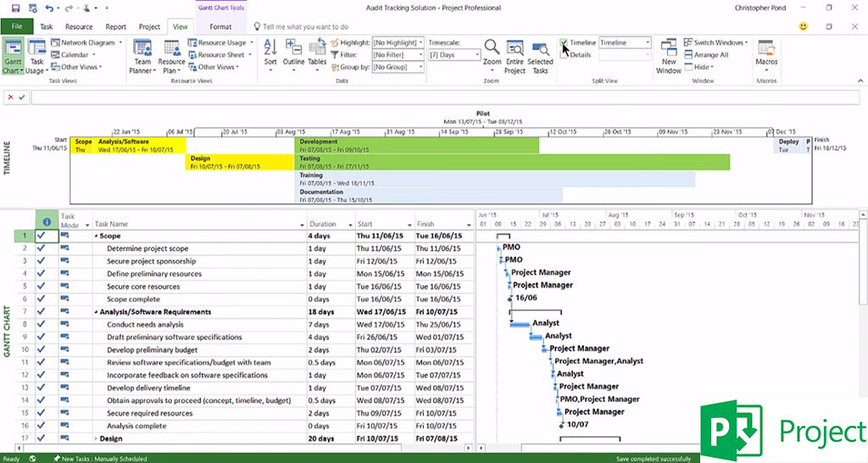Image resolution: width=868 pixels, height=463 pixels.
Task: Collapse the Scope summary task
Action: pos(96,236)
